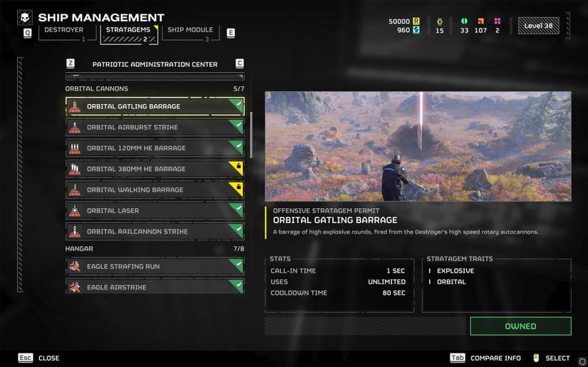Click the Eagle Airstrike icon
This screenshot has height=367, width=588.
(x=75, y=287)
